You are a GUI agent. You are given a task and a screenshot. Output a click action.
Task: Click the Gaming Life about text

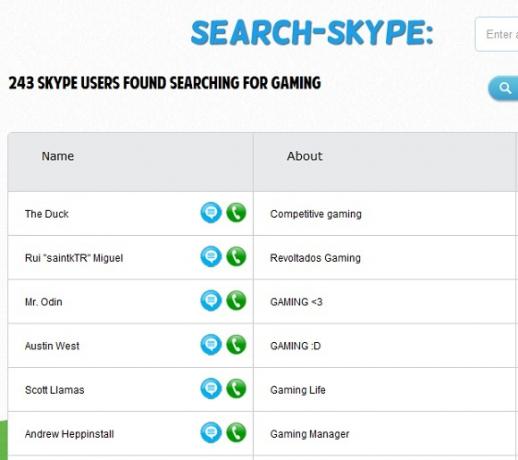coord(298,390)
